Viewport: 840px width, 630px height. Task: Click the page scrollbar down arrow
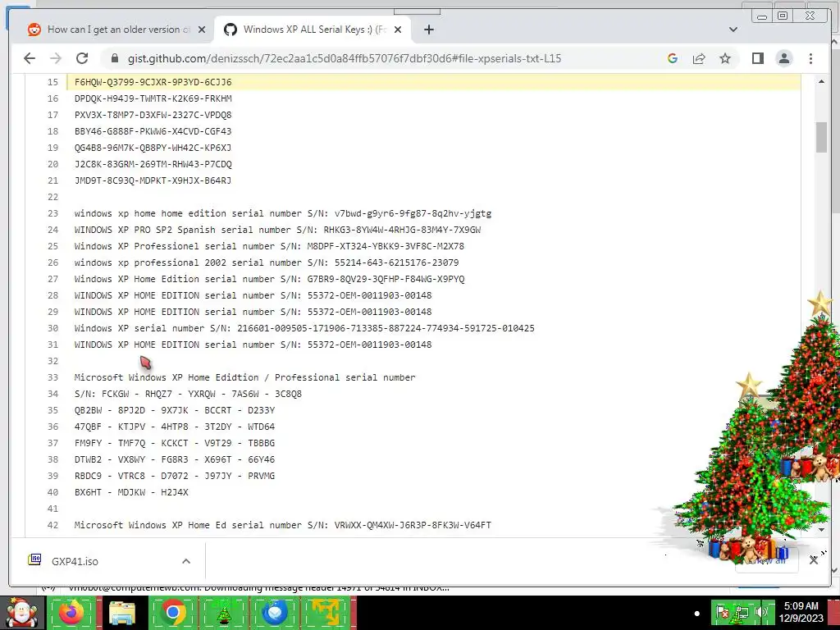coord(821,530)
